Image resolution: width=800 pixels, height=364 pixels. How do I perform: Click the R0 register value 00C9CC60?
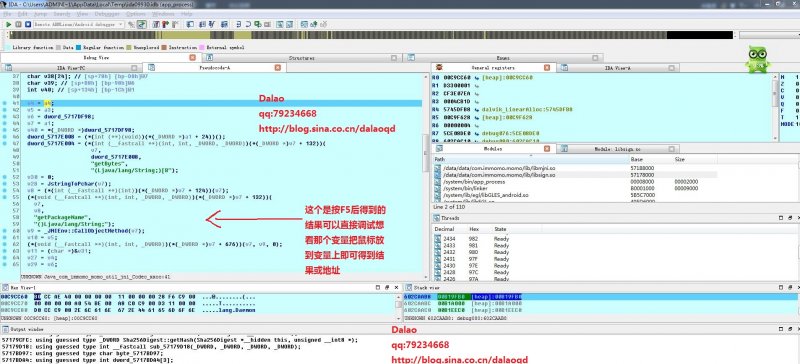point(456,78)
